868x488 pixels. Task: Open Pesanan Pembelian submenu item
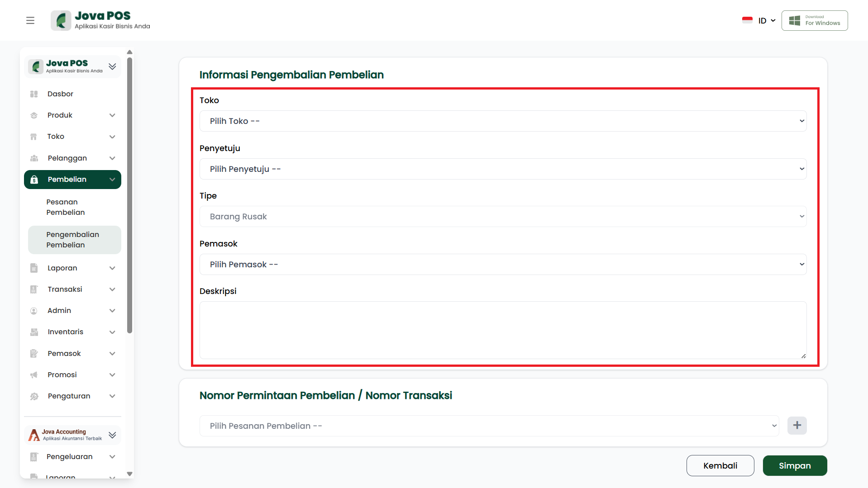(x=66, y=207)
